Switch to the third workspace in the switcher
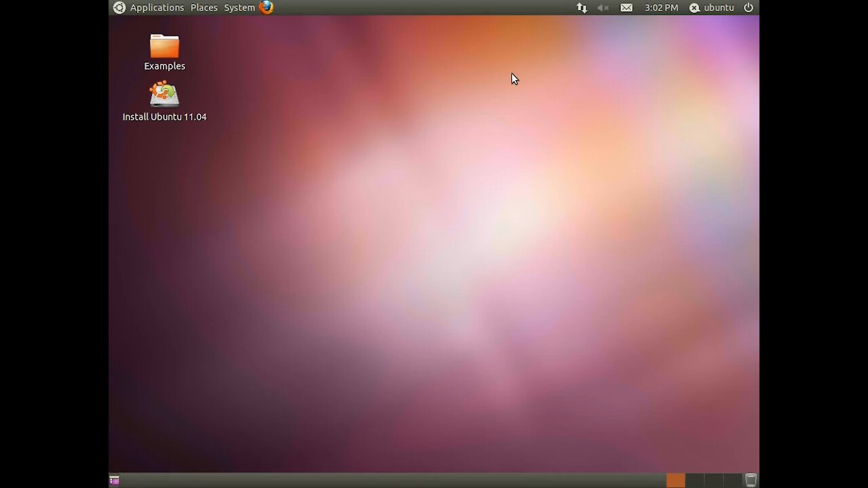The width and height of the screenshot is (868, 488). 713,481
